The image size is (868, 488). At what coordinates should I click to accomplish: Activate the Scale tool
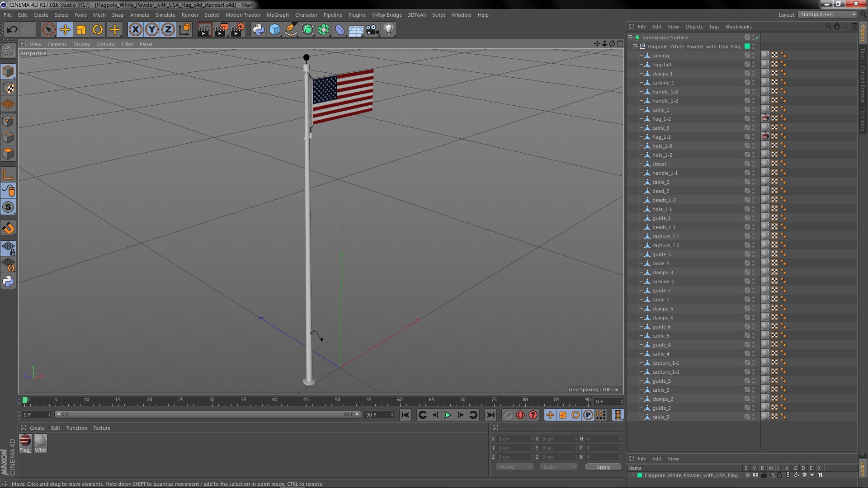81,30
